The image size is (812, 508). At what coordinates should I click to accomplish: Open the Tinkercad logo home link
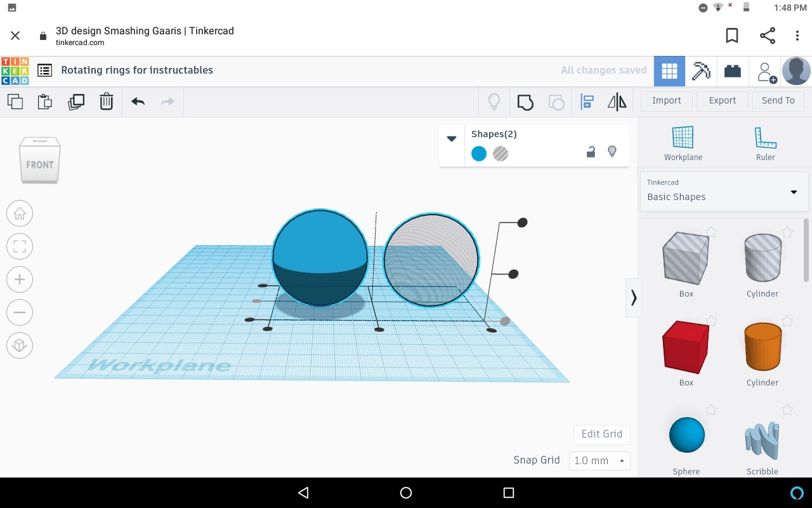[15, 70]
